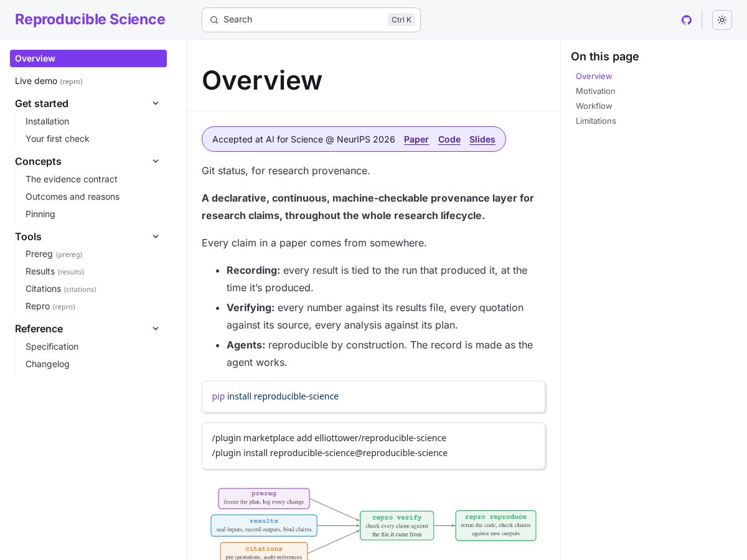The width and height of the screenshot is (747, 560).
Task: Click the Reproducible Science site title
Action: pos(90,19)
